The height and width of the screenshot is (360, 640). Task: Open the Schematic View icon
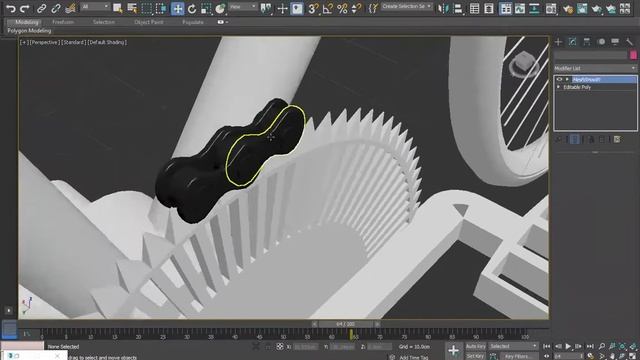click(534, 8)
